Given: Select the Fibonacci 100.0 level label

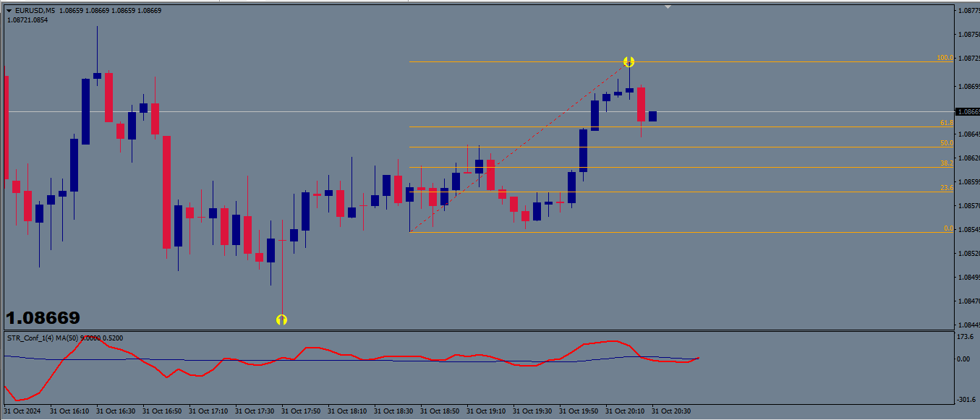Looking at the screenshot, I should point(945,58).
